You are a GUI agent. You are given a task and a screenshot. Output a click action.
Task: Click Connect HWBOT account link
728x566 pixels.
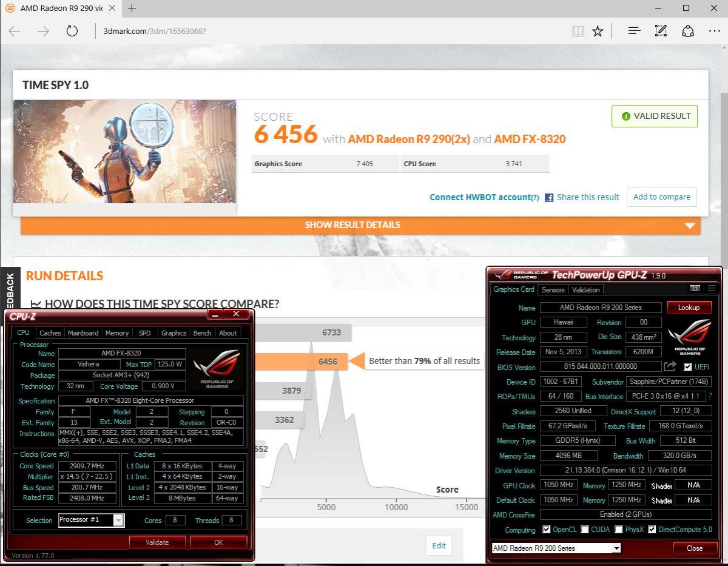pyautogui.click(x=484, y=197)
